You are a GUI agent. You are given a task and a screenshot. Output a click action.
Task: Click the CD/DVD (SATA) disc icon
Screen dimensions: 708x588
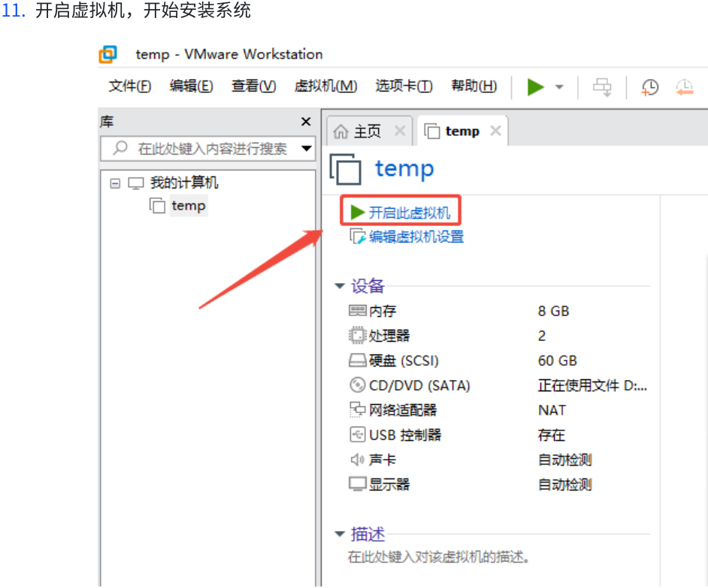357,385
